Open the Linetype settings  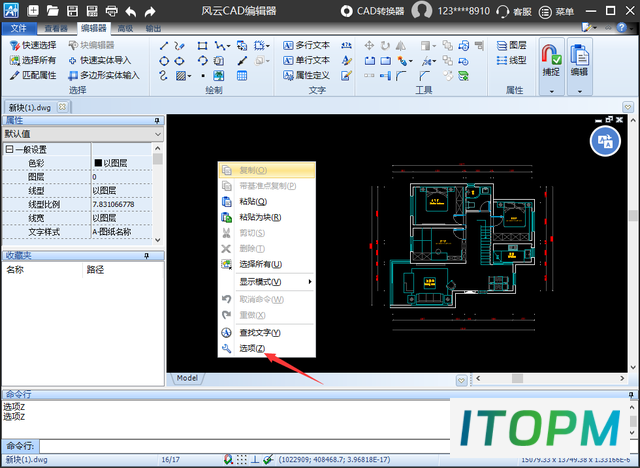pyautogui.click(x=511, y=60)
